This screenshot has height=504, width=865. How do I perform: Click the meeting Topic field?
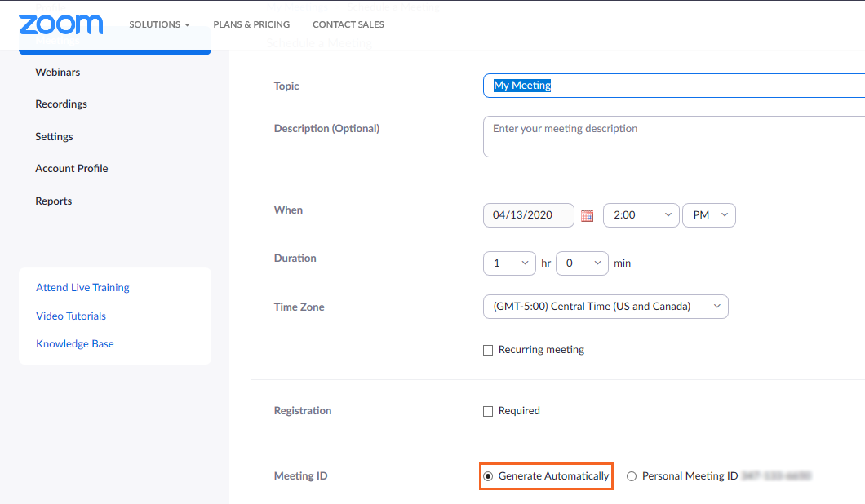click(x=673, y=86)
